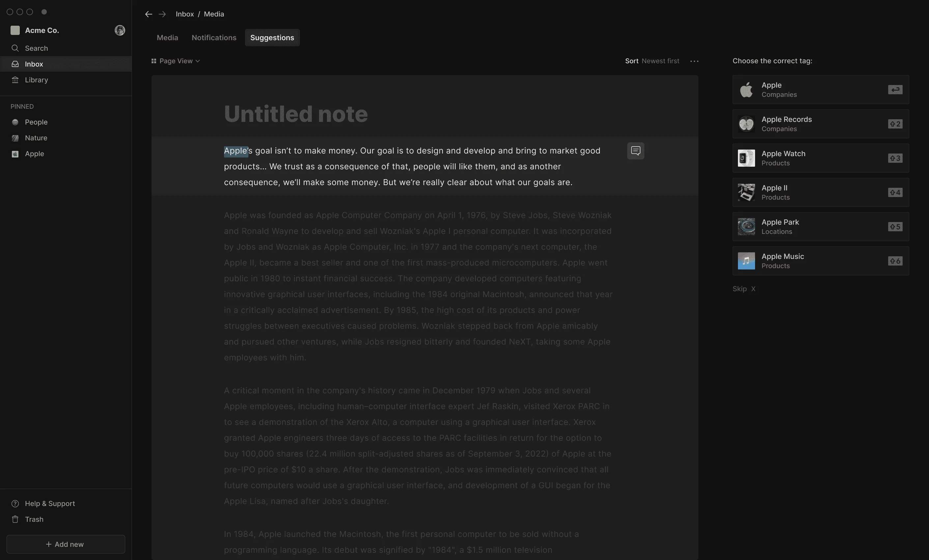Click the highlighted word Apple in the note
The image size is (929, 560).
tap(236, 151)
